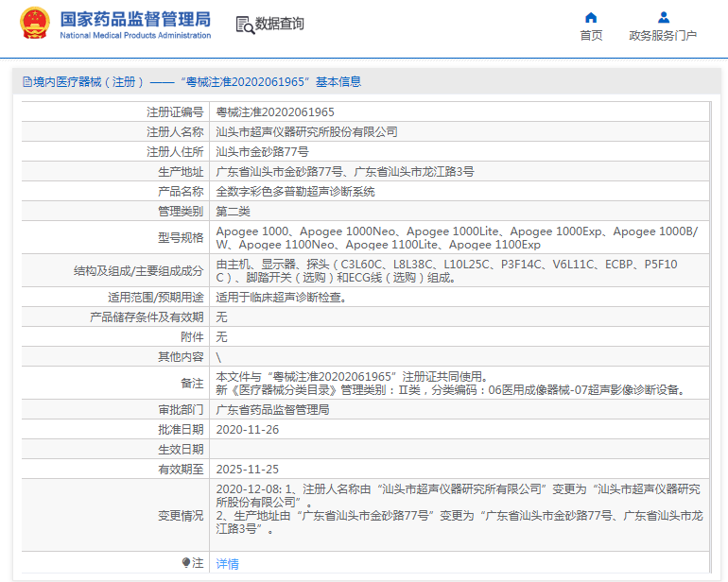Click 适用于临床超声诊断检查。 text

[282, 297]
